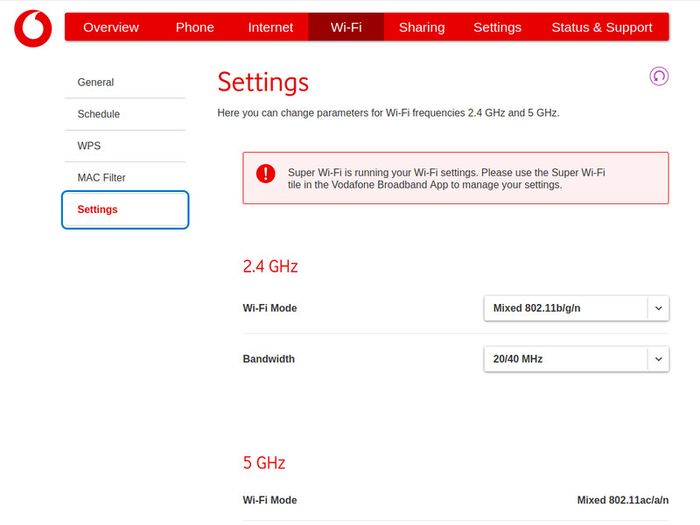Open the Sharing tab
Viewport: 700px width, 525px height.
coord(422,27)
